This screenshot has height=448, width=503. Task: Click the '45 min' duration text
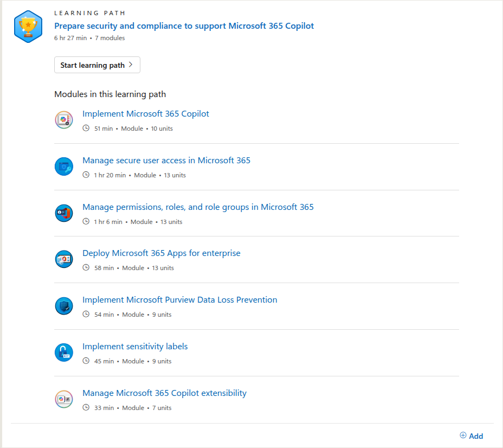tap(104, 361)
